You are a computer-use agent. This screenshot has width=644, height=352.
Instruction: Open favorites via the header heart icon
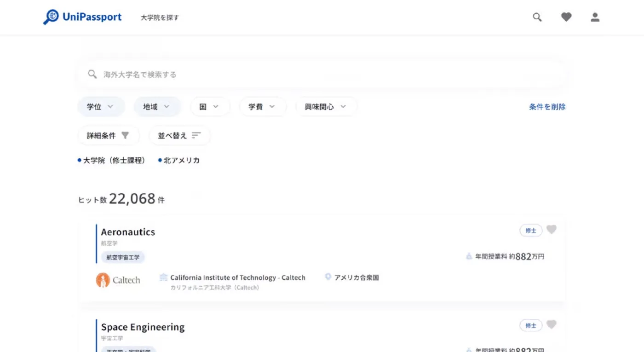click(x=566, y=17)
